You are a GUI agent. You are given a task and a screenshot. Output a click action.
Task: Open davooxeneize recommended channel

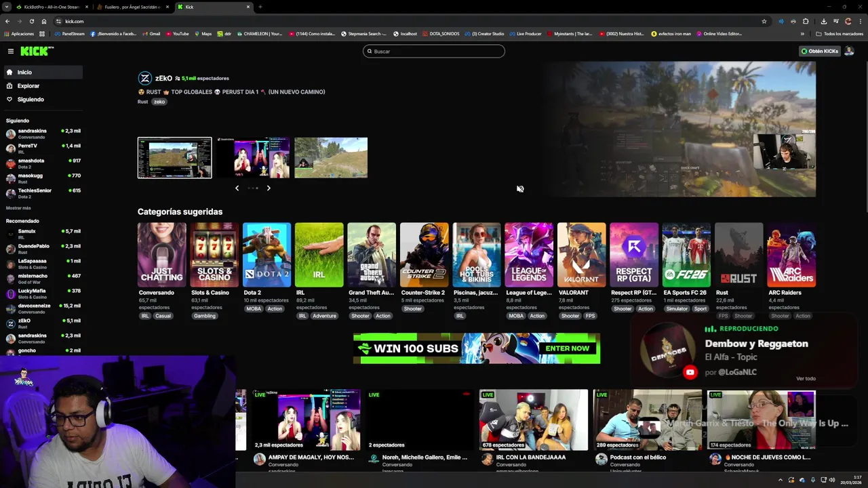click(43, 308)
